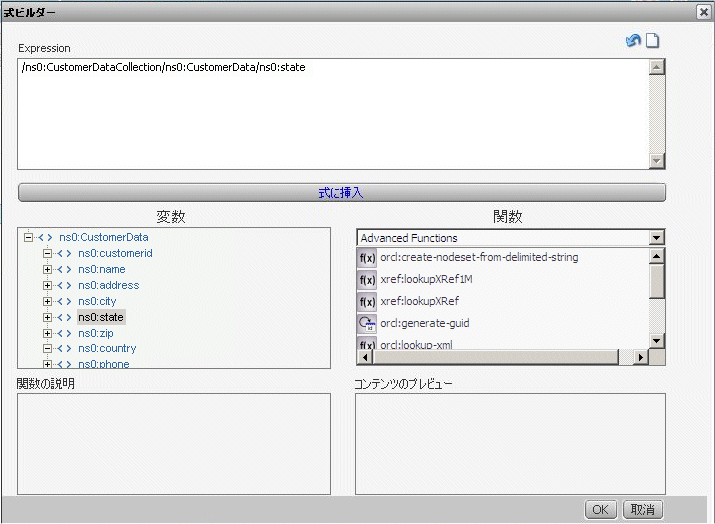Click the blank page clear icon
Viewport: 715px width, 524px height.
click(x=653, y=41)
